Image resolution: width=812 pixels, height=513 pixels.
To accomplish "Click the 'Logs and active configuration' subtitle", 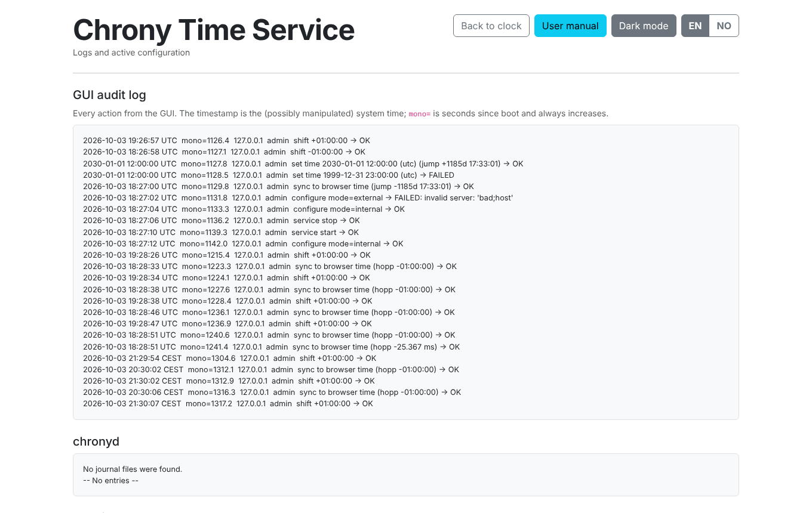I will (x=131, y=52).
